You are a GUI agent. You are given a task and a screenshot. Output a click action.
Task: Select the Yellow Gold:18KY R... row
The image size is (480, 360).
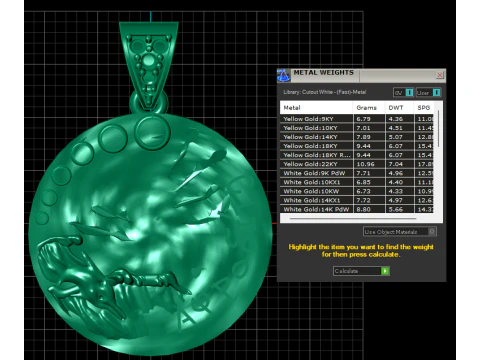357,155
